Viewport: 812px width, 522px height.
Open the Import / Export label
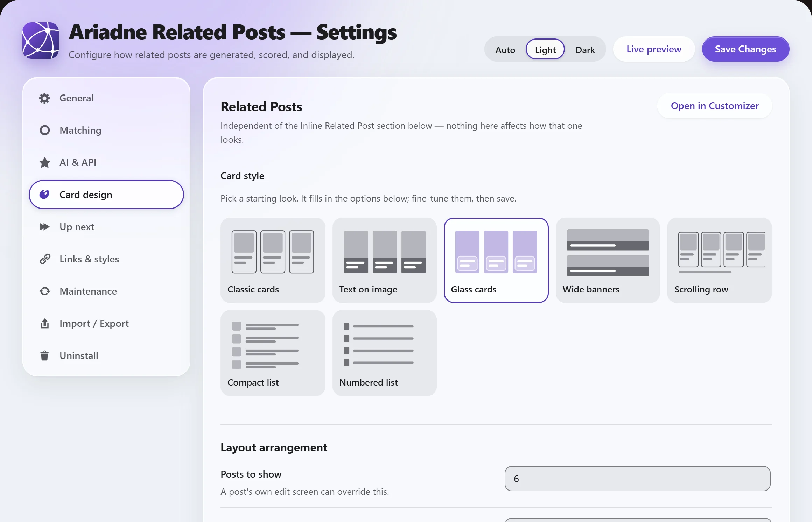[94, 323]
